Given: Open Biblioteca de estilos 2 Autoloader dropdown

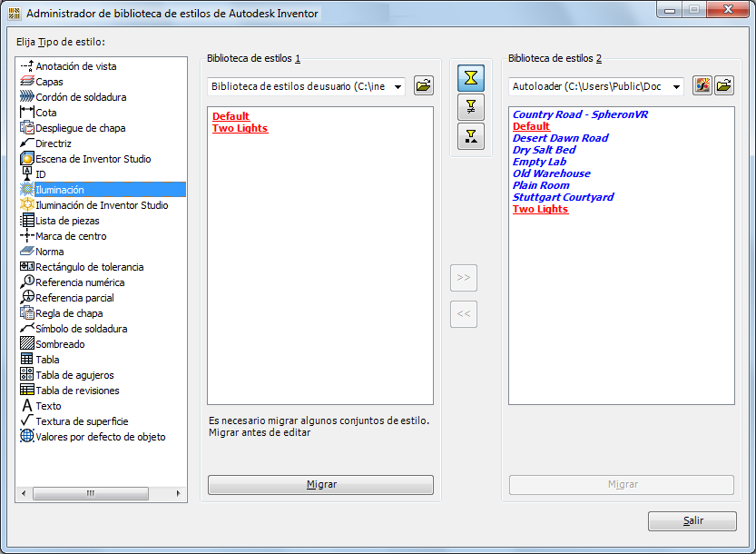Looking at the screenshot, I should point(596,87).
